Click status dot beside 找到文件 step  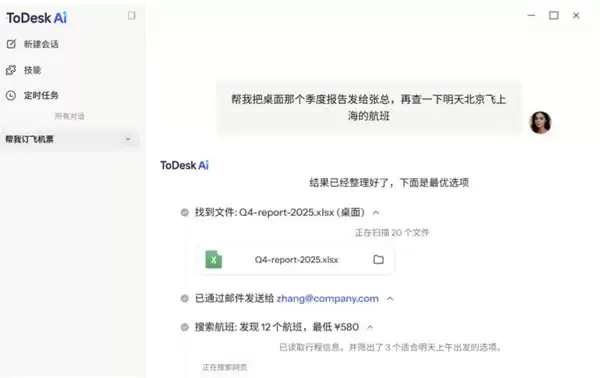184,212
